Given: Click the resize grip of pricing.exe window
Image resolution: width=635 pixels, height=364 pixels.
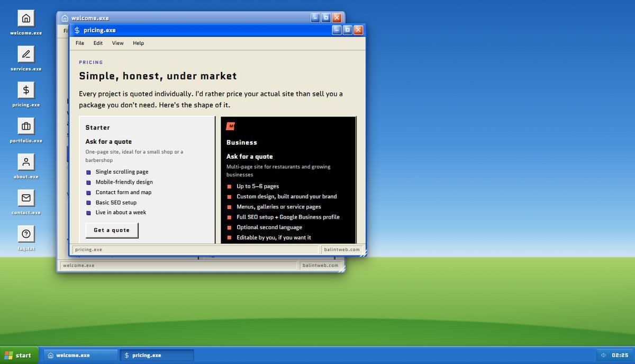Looking at the screenshot, I should 363,254.
